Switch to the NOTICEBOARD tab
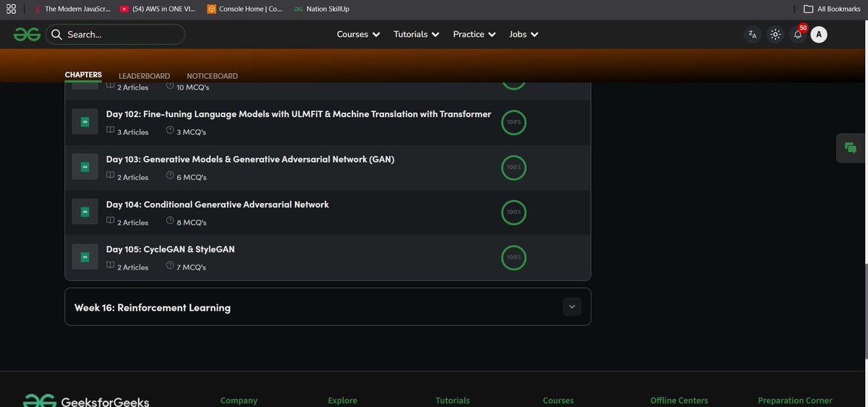The image size is (868, 407). click(x=212, y=76)
